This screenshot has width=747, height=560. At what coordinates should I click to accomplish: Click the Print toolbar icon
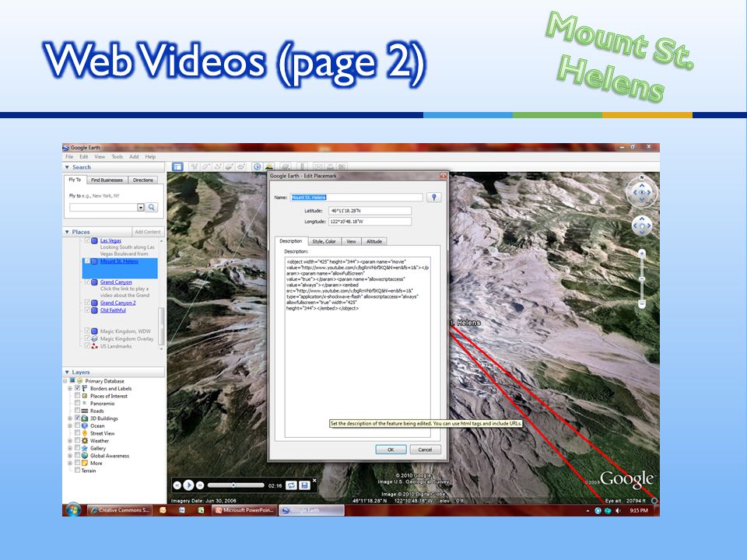pyautogui.click(x=330, y=166)
